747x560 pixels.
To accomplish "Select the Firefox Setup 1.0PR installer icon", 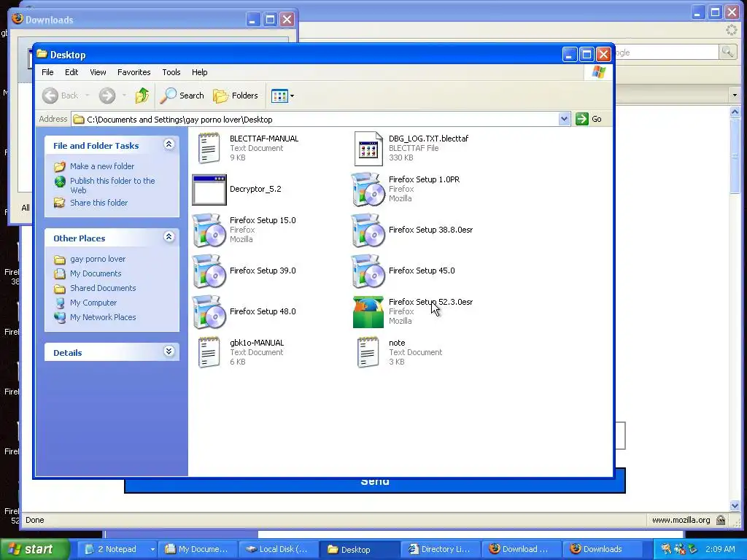I will pyautogui.click(x=368, y=190).
